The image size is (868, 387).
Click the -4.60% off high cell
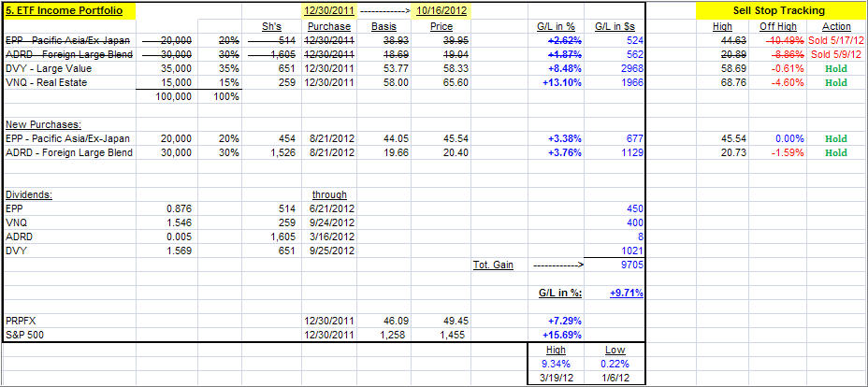point(786,82)
